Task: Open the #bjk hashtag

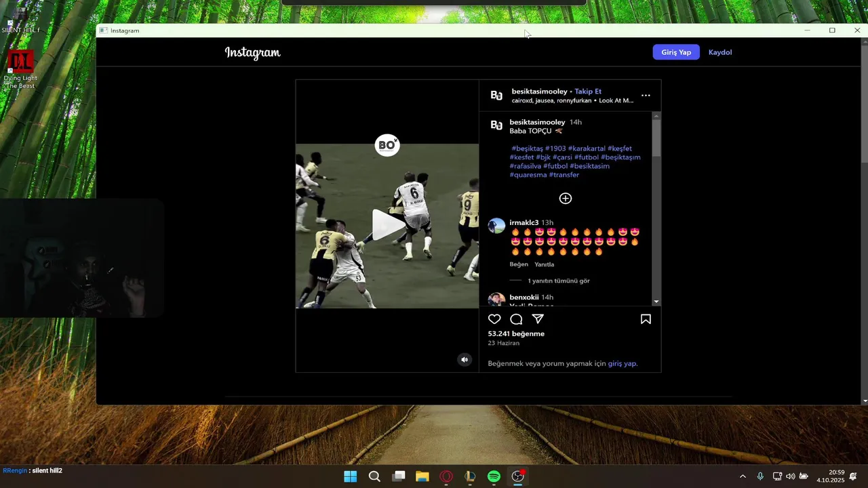Action: click(543, 157)
